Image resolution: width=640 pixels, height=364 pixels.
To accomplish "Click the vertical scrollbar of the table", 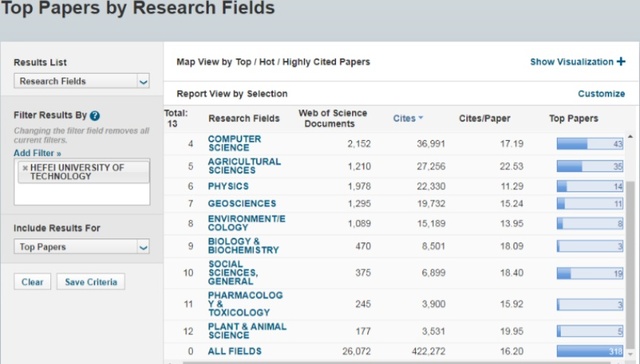I will click(630, 263).
